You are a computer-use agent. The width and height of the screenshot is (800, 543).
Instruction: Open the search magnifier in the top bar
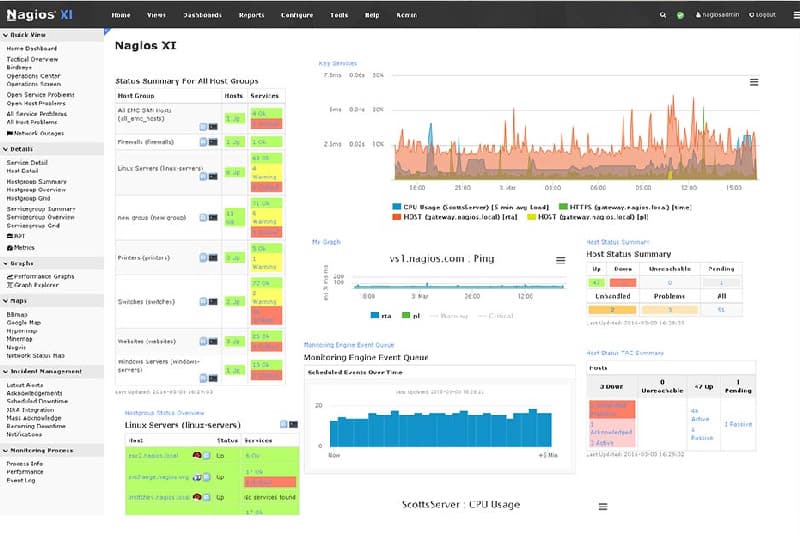(662, 15)
